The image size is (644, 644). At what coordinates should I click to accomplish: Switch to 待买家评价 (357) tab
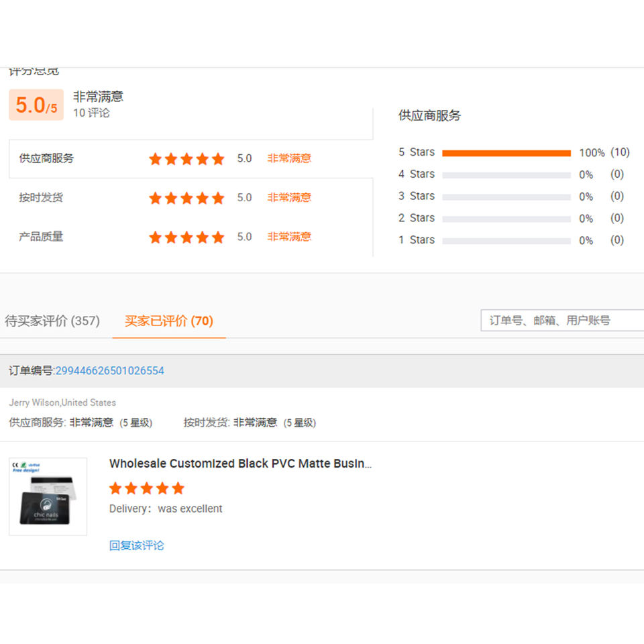(x=52, y=321)
